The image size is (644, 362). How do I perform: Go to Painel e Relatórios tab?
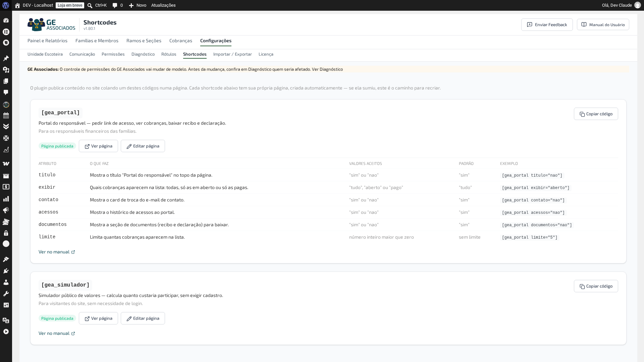point(47,41)
